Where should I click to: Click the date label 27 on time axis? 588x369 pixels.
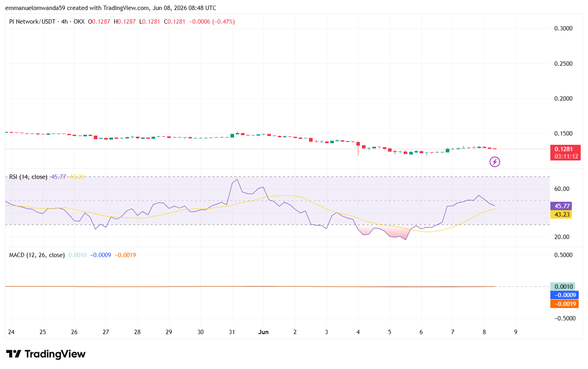pyautogui.click(x=106, y=332)
